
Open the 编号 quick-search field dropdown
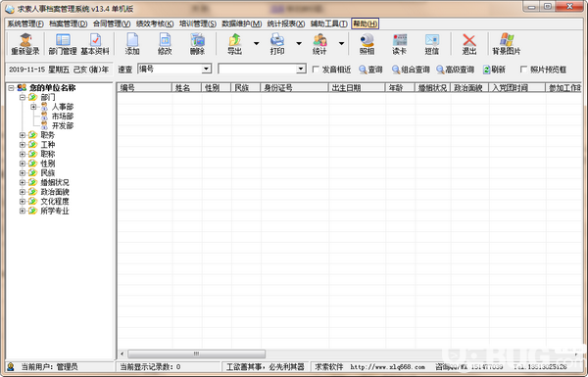click(206, 69)
